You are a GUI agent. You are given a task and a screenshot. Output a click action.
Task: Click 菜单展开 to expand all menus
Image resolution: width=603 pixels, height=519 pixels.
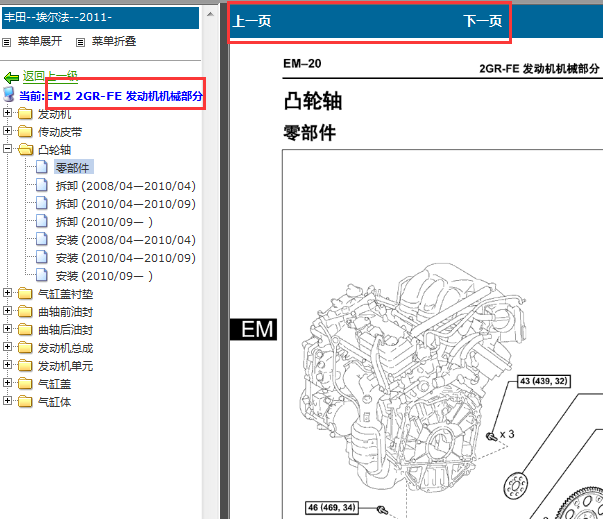pyautogui.click(x=40, y=41)
